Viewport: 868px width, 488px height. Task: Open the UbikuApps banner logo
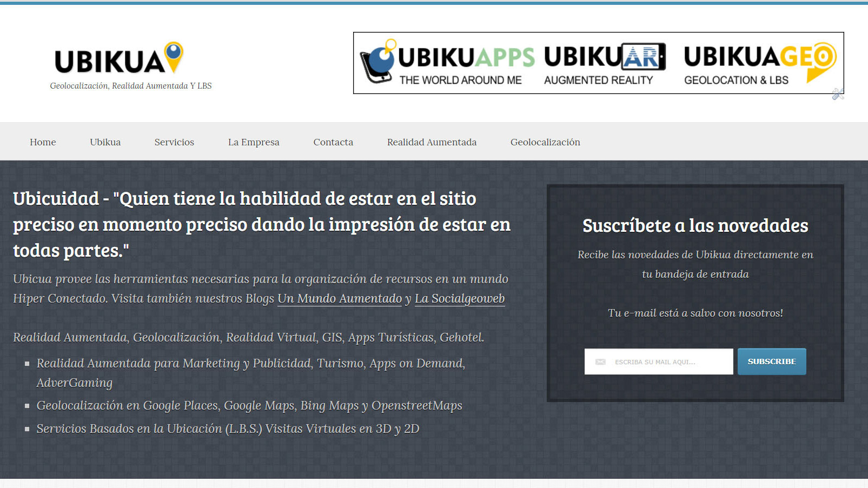[448, 63]
